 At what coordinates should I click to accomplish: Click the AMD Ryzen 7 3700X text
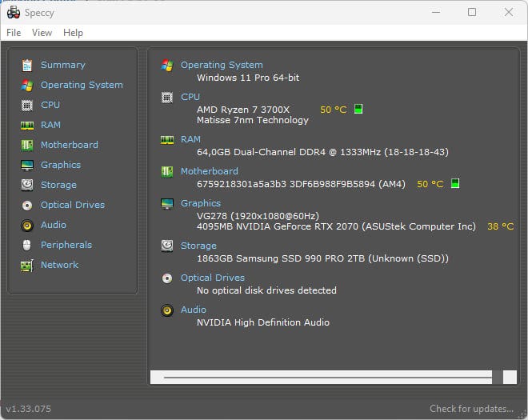(243, 110)
